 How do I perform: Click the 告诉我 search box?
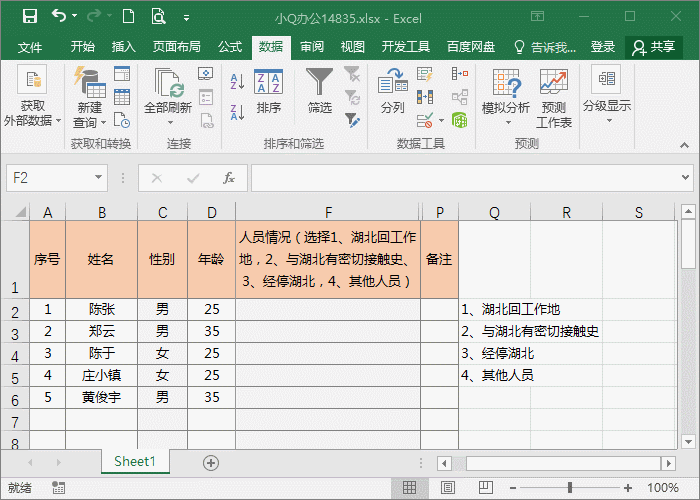click(x=545, y=47)
